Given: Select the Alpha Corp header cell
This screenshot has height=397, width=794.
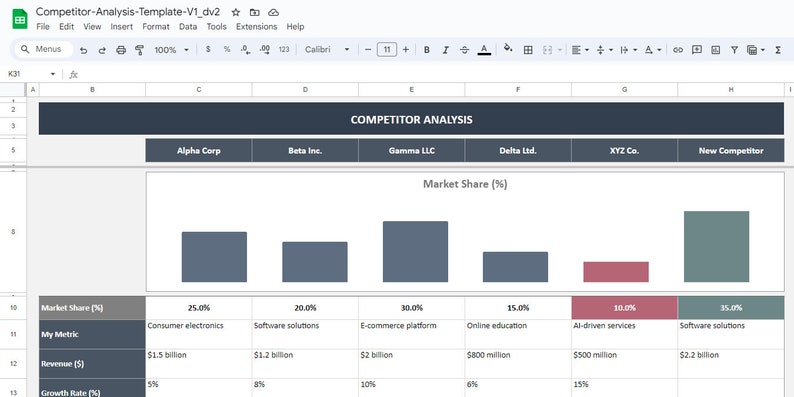Looking at the screenshot, I should pos(198,150).
